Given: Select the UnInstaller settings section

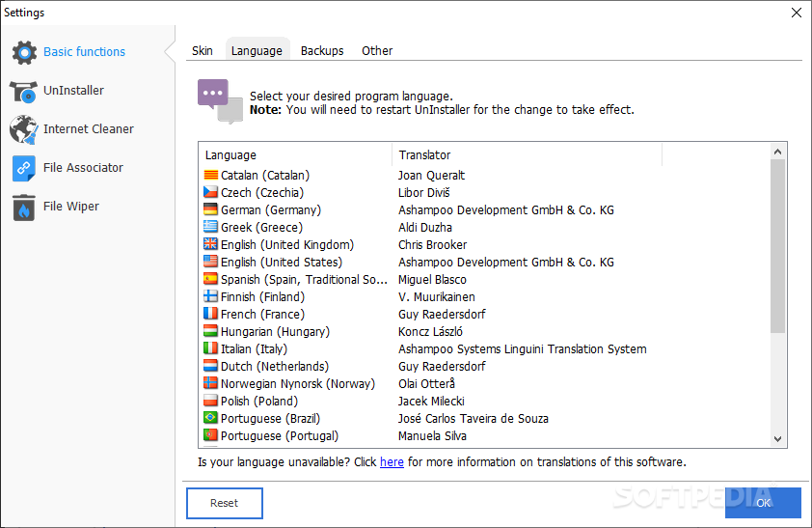Looking at the screenshot, I should [73, 90].
